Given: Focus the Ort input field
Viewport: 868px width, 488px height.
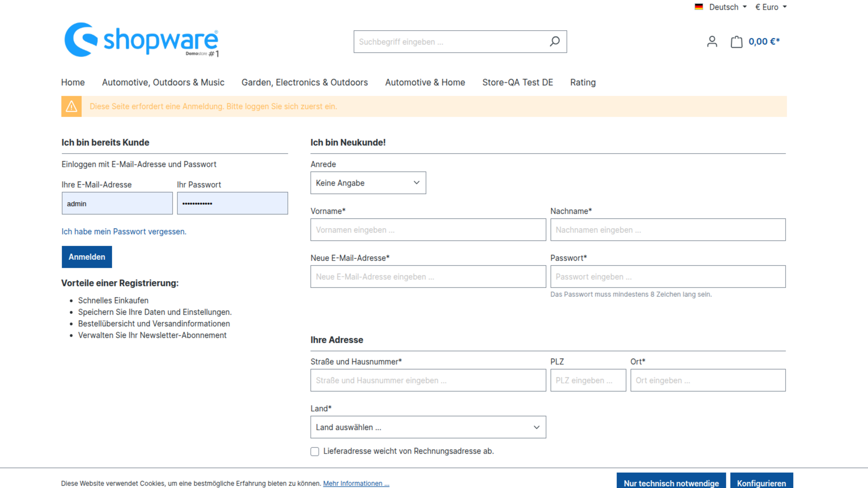Looking at the screenshot, I should (x=708, y=380).
